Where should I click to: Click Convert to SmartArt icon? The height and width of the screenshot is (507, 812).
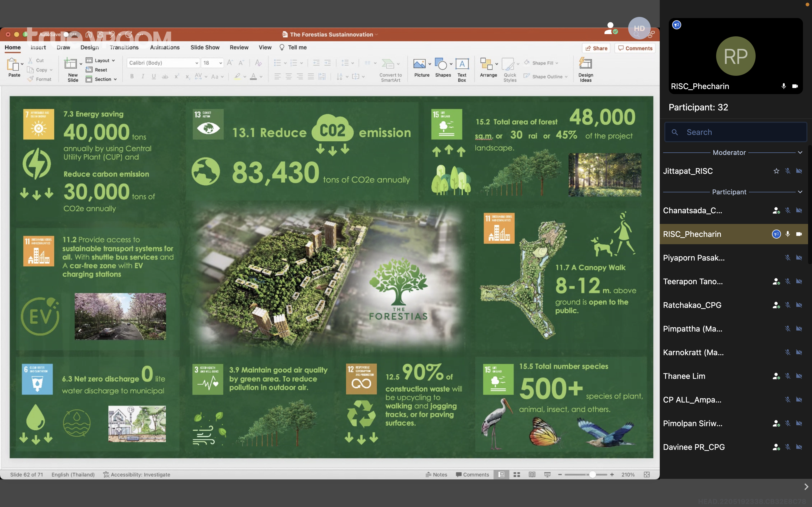coord(388,64)
